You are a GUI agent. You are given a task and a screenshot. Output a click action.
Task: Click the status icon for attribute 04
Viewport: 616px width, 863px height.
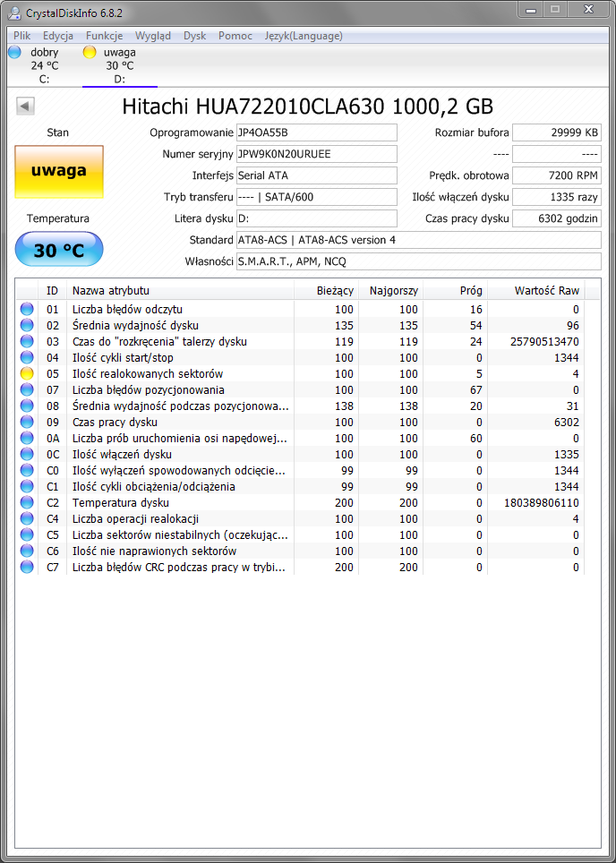click(x=27, y=358)
